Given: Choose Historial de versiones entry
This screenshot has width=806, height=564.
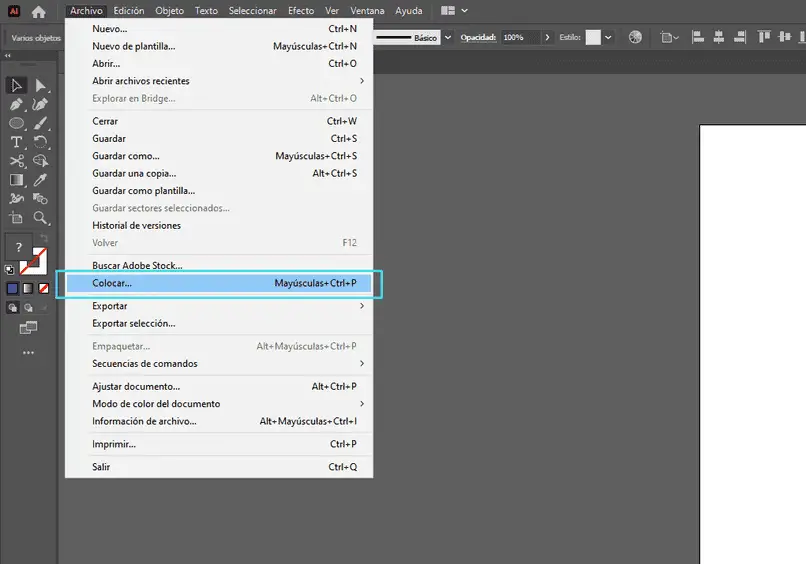Looking at the screenshot, I should (219, 225).
